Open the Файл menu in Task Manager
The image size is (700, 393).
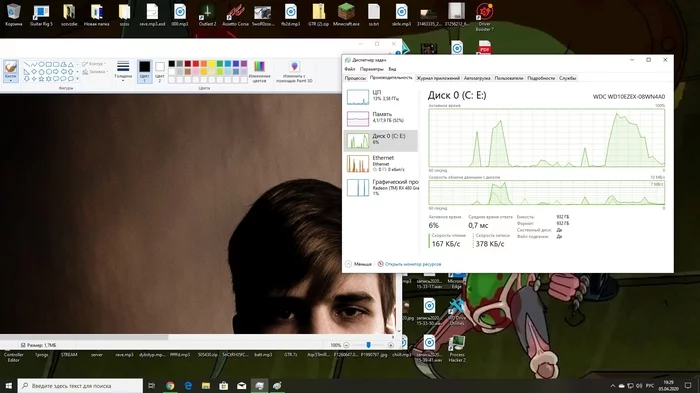(350, 69)
